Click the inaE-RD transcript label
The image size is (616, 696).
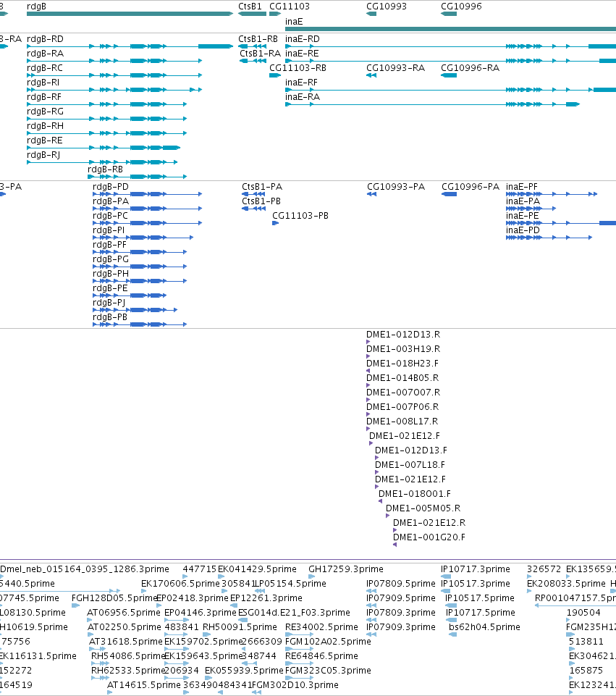pyautogui.click(x=303, y=38)
